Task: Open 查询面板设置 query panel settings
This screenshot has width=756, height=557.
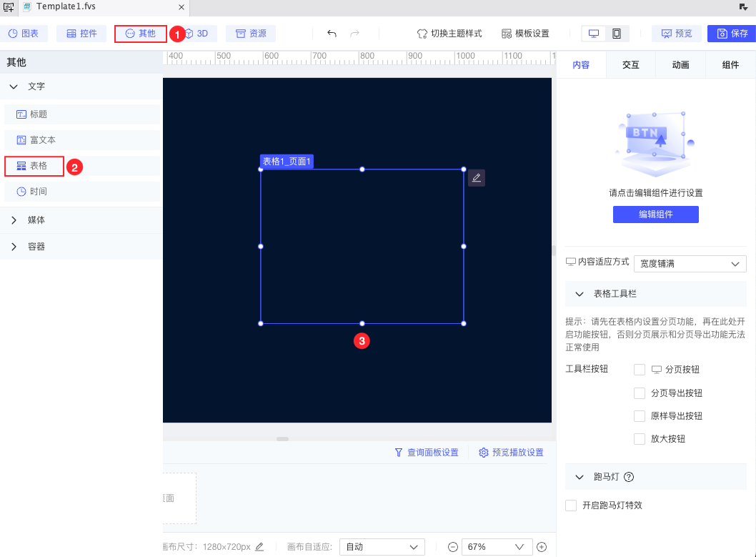Action: [x=426, y=453]
